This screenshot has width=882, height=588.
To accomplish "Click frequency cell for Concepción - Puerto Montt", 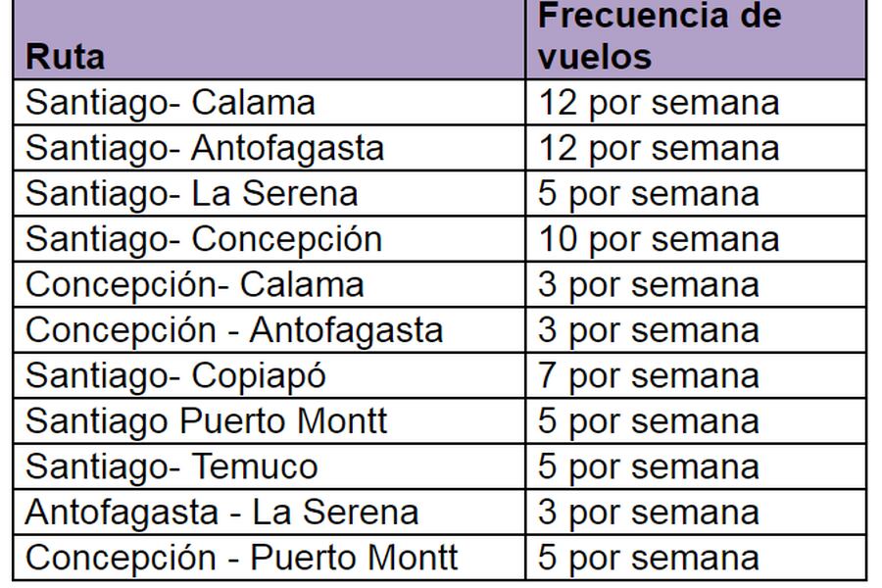I will click(x=696, y=558).
